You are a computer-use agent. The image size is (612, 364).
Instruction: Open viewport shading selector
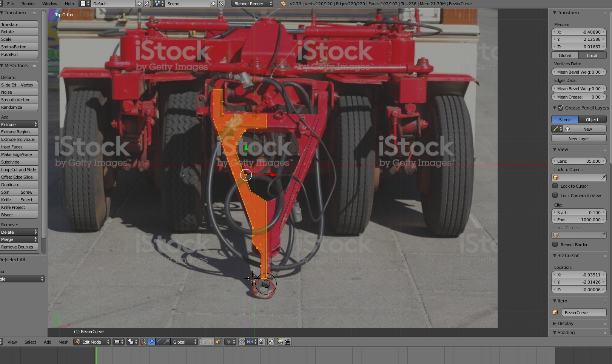119,342
